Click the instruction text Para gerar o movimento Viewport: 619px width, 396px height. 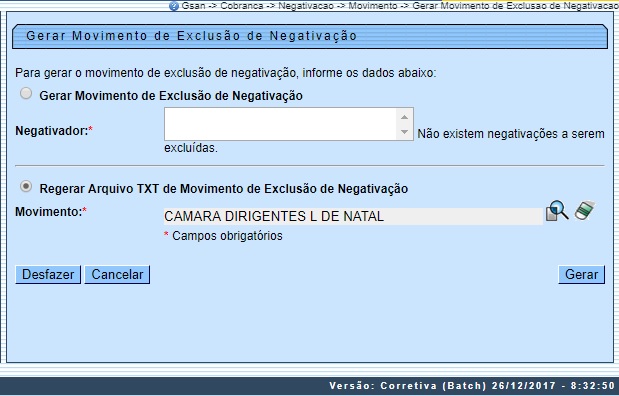225,73
